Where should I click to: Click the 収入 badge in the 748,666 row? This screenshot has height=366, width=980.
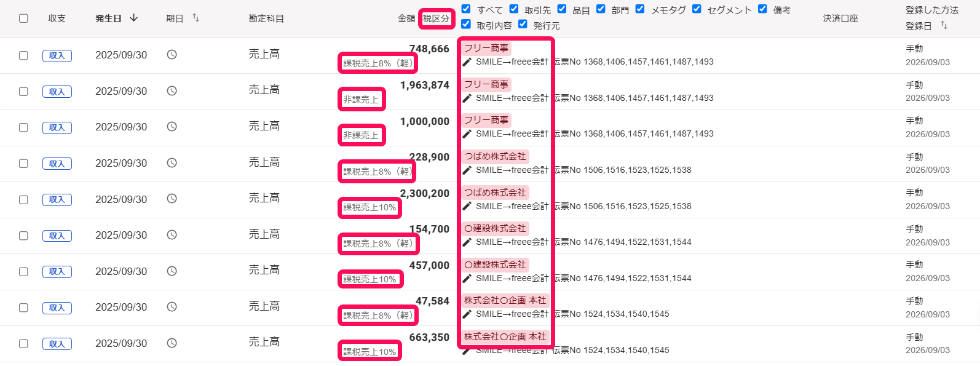pos(57,55)
